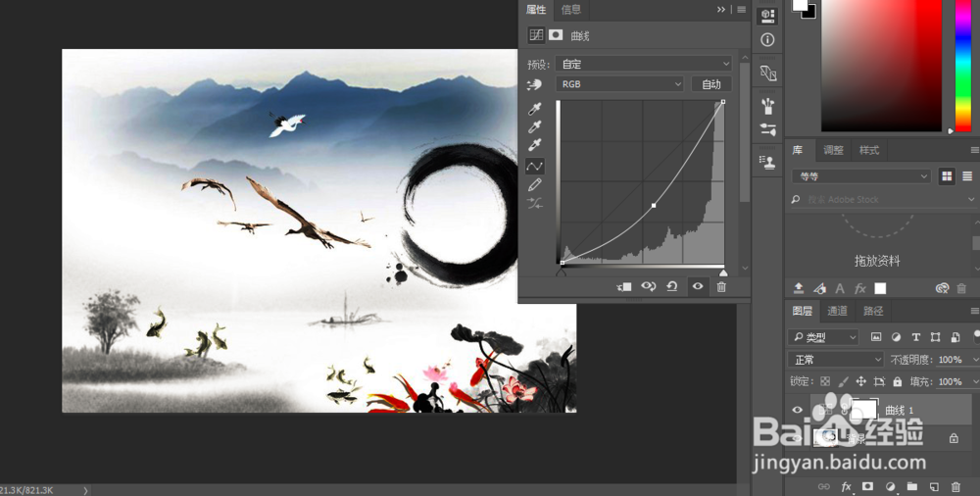Viewport: 980px width, 496px height.
Task: Open the 3D panel icon in dock
Action: click(767, 15)
